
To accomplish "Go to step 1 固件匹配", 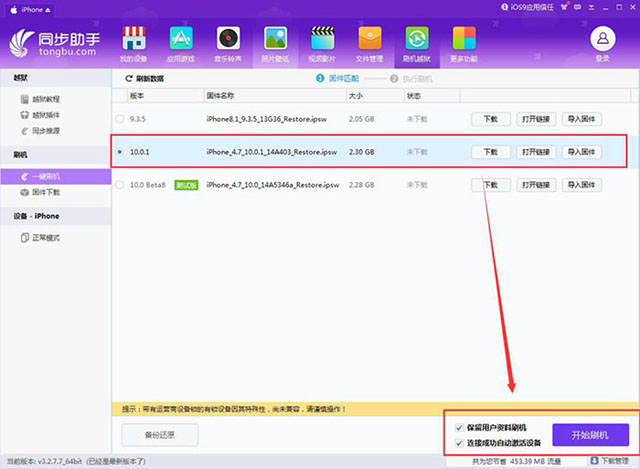I will coord(338,78).
